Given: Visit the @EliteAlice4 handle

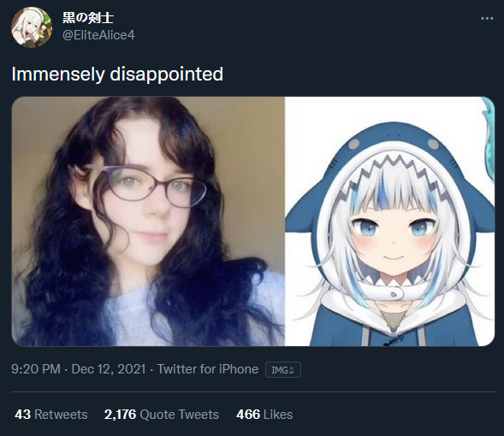Looking at the screenshot, I should click(x=98, y=35).
